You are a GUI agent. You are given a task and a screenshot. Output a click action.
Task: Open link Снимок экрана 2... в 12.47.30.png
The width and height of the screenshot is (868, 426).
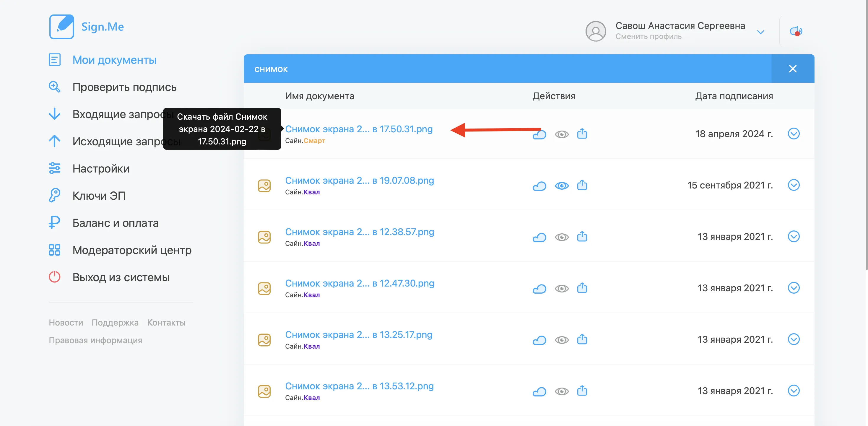tap(360, 283)
